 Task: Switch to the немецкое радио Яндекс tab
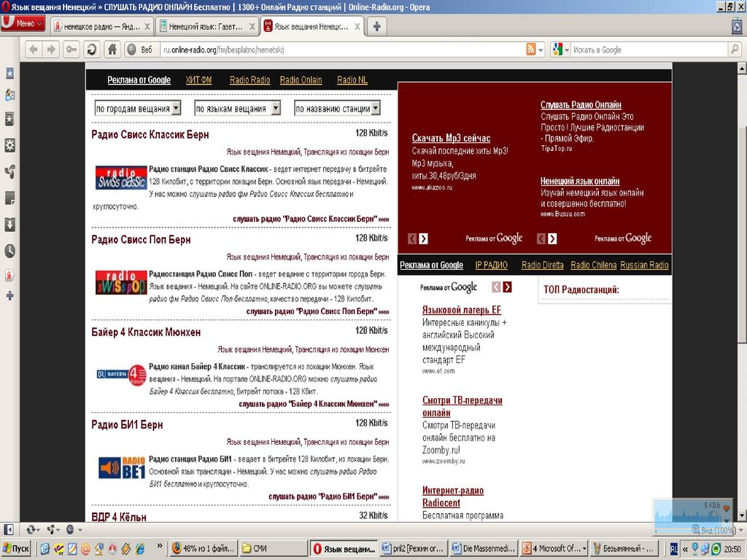(x=101, y=27)
